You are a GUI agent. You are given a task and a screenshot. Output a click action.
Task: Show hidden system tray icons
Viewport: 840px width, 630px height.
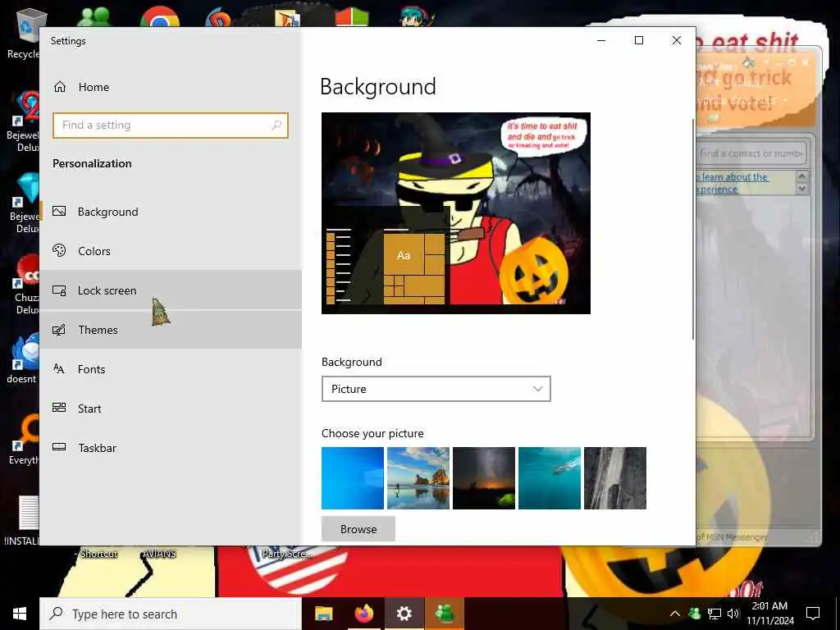[x=675, y=614]
